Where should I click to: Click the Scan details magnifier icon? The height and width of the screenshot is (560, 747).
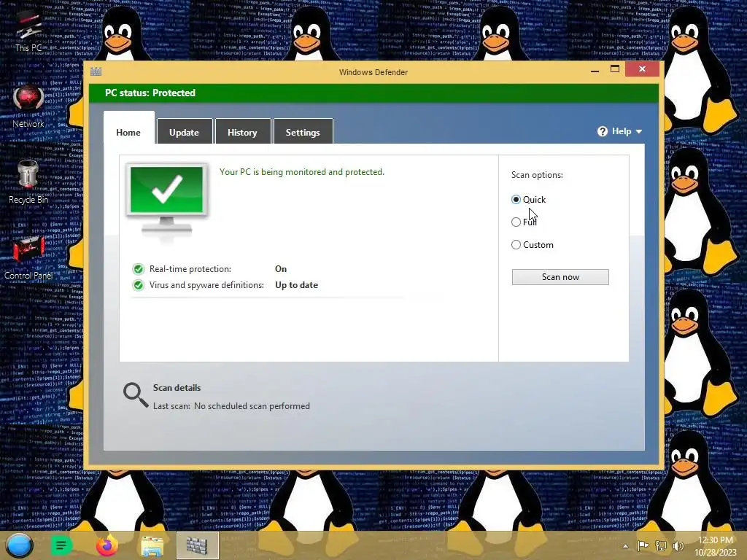[x=135, y=395]
